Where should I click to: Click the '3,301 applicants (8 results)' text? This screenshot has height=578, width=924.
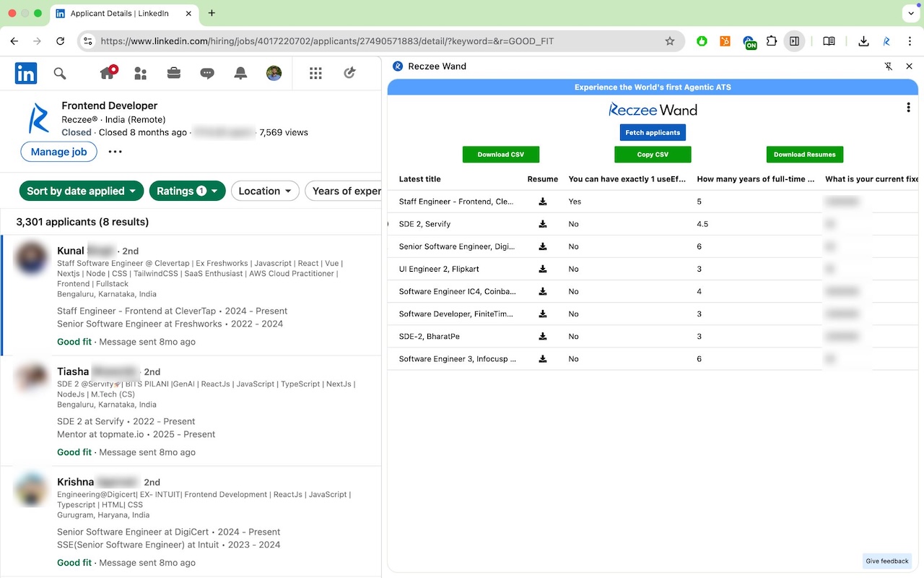82,222
